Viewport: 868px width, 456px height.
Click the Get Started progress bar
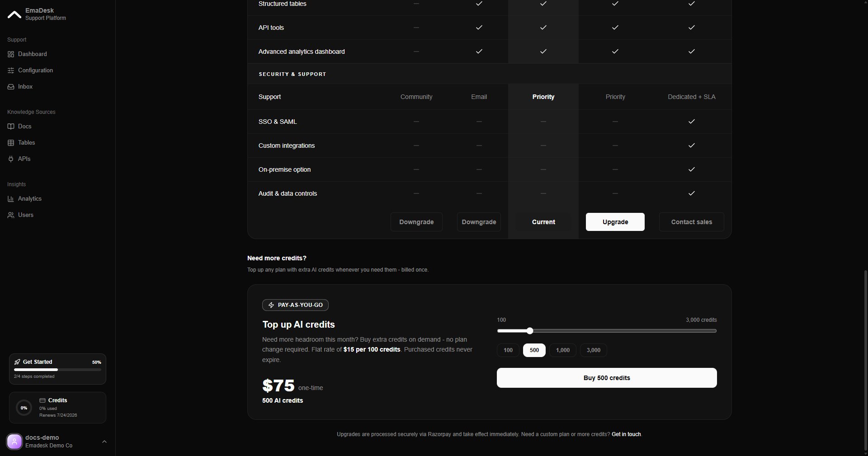tap(57, 370)
